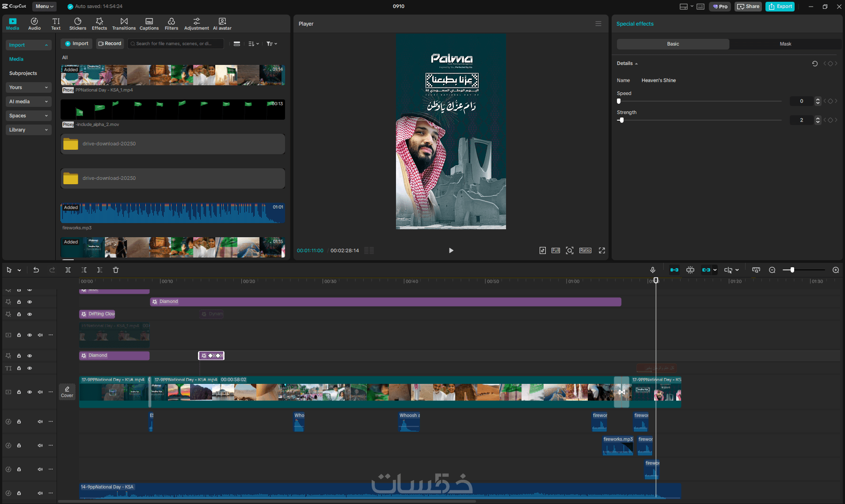
Task: Click the Import media button
Action: 76,44
